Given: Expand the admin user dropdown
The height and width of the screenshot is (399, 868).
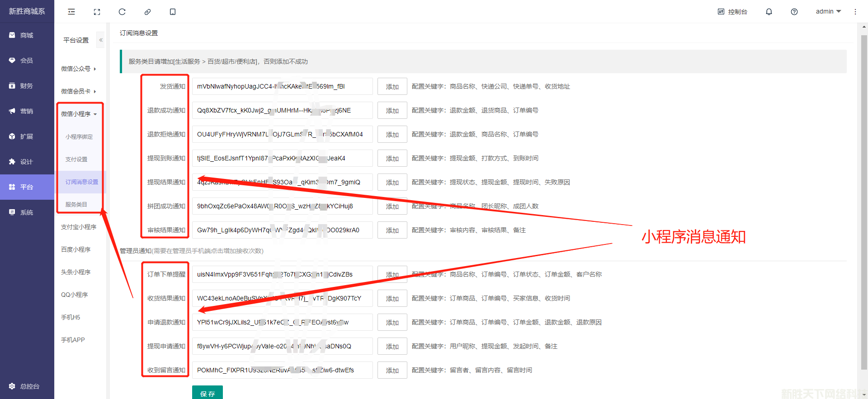Looking at the screenshot, I should [x=828, y=12].
